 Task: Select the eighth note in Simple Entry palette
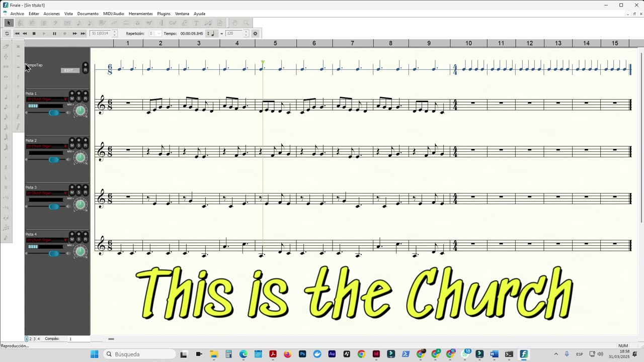pyautogui.click(x=6, y=107)
